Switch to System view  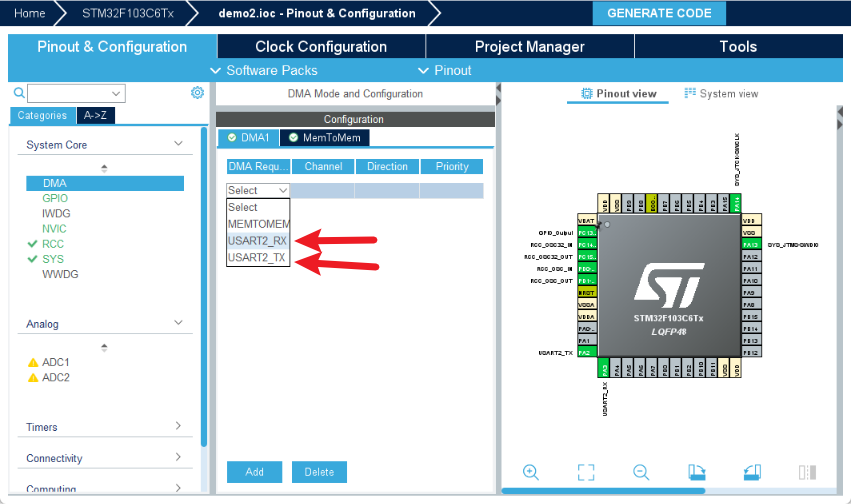click(x=721, y=93)
